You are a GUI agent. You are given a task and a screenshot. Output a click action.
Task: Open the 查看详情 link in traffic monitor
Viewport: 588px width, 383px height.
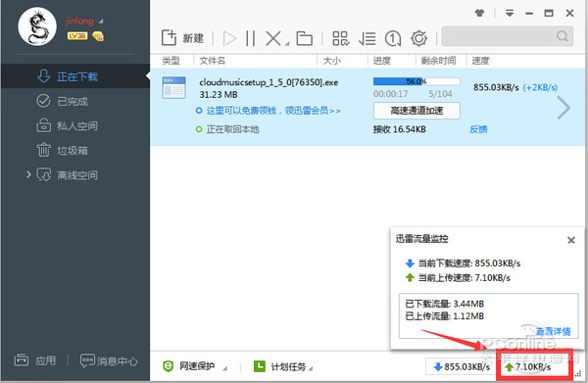553,331
